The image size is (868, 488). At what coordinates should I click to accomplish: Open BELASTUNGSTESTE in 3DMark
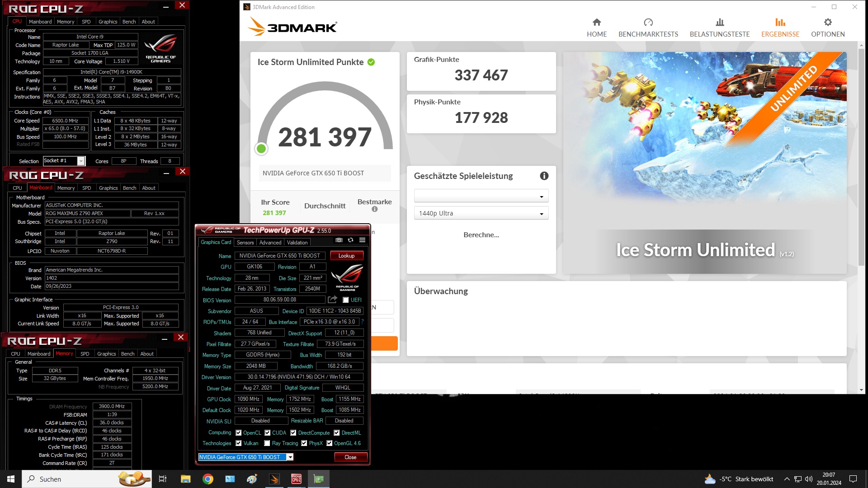tap(719, 28)
